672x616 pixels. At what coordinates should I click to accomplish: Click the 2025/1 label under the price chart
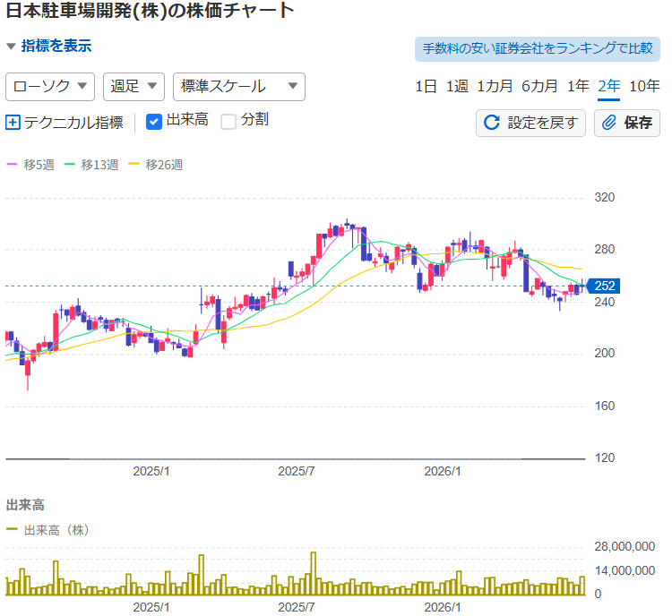151,472
